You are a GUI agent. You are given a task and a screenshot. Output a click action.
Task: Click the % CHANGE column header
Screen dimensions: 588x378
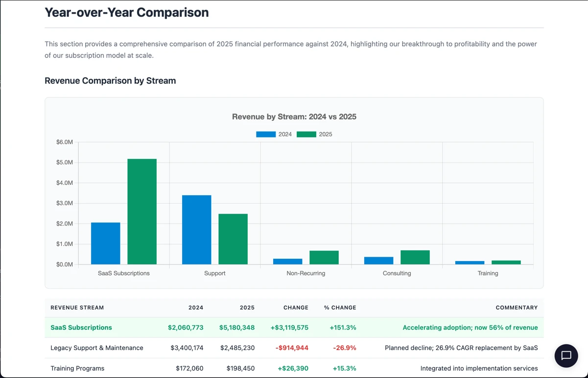(x=340, y=308)
